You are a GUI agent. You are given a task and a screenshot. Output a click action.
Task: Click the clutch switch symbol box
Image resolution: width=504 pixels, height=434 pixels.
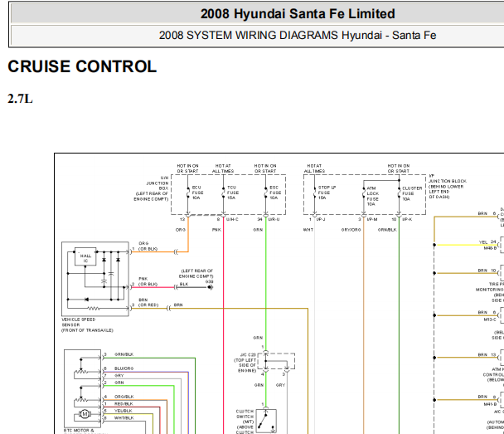pyautogui.click(x=266, y=421)
